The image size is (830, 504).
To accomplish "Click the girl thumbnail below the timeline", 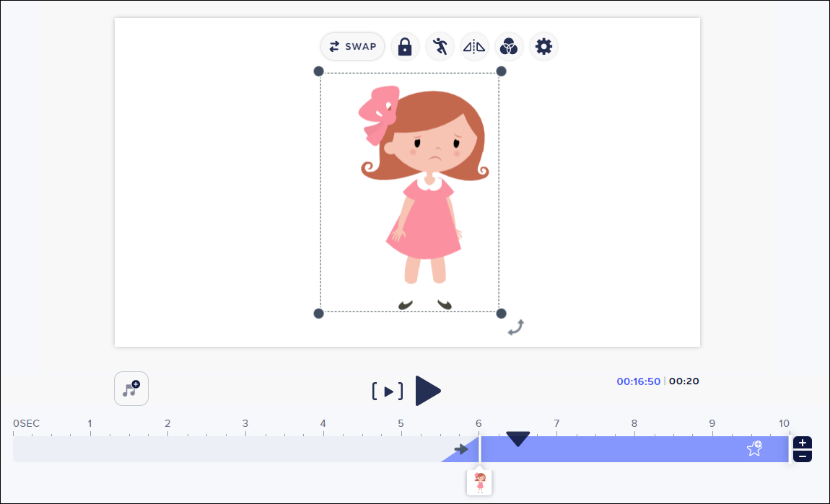I will [x=480, y=482].
